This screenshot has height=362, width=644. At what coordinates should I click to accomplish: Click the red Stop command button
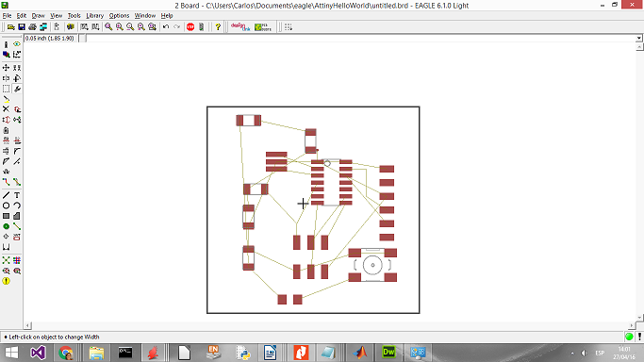coord(190,27)
